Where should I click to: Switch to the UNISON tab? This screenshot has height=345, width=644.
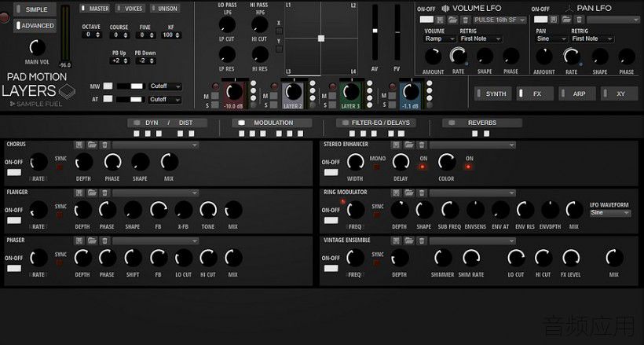(x=165, y=8)
